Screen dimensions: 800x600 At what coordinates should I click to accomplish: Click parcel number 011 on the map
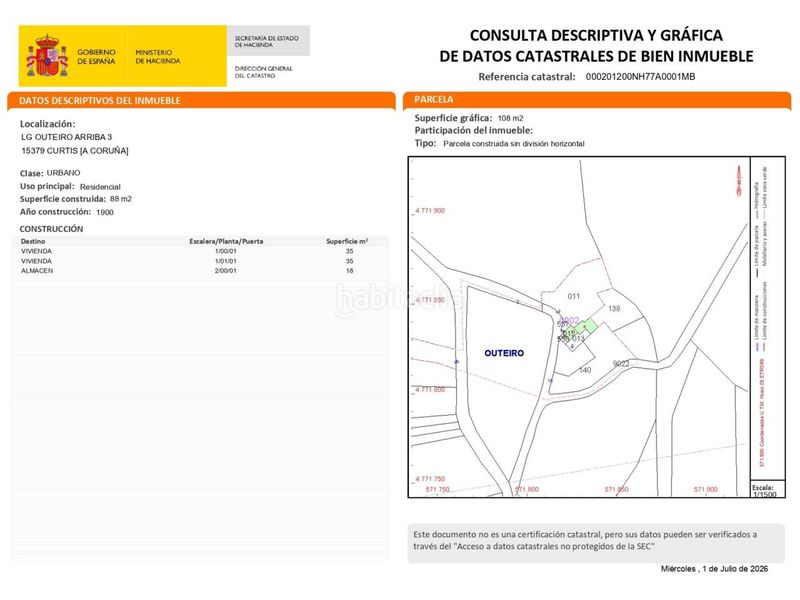coord(573,296)
